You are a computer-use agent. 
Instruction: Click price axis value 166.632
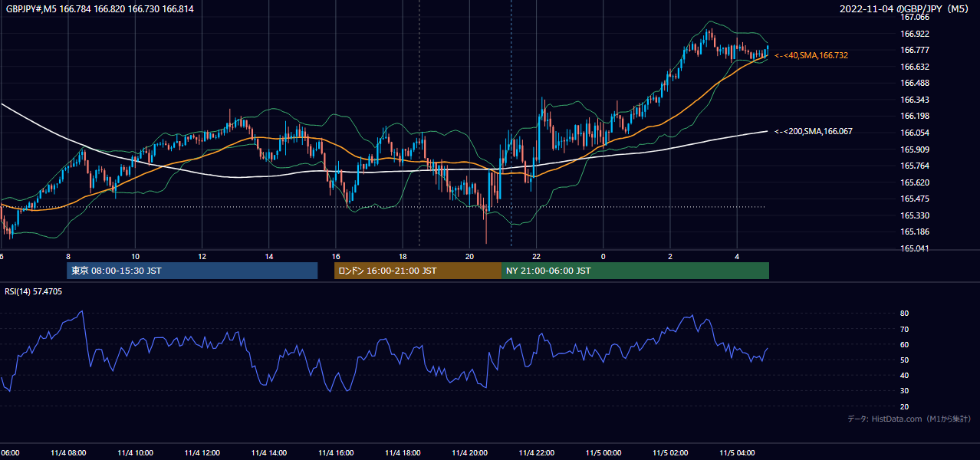point(915,67)
